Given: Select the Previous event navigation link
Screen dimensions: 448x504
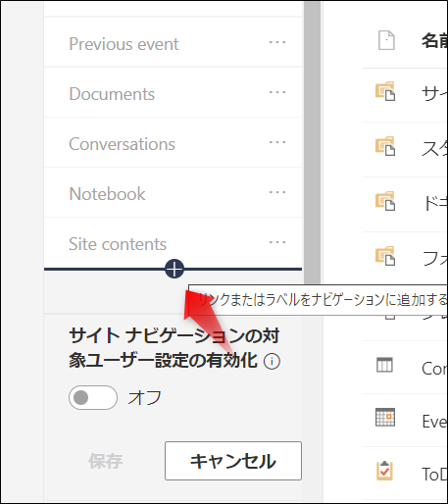Looking at the screenshot, I should pyautogui.click(x=124, y=44).
